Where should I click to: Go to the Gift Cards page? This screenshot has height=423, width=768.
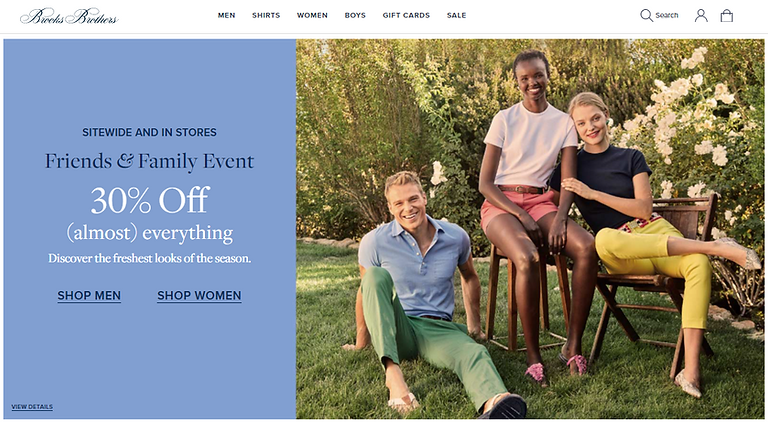[x=406, y=16]
